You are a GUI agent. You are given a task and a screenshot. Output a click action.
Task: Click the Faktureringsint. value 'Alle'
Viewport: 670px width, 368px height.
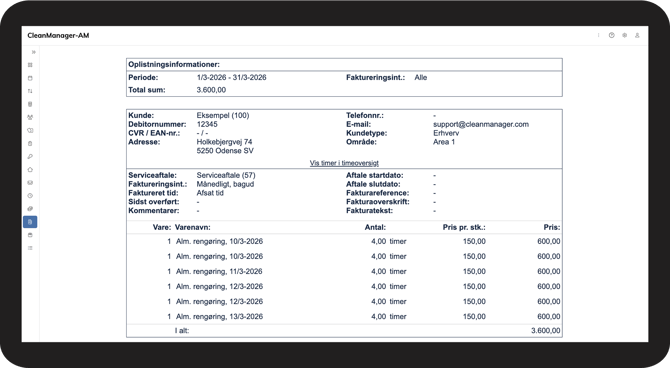click(420, 77)
